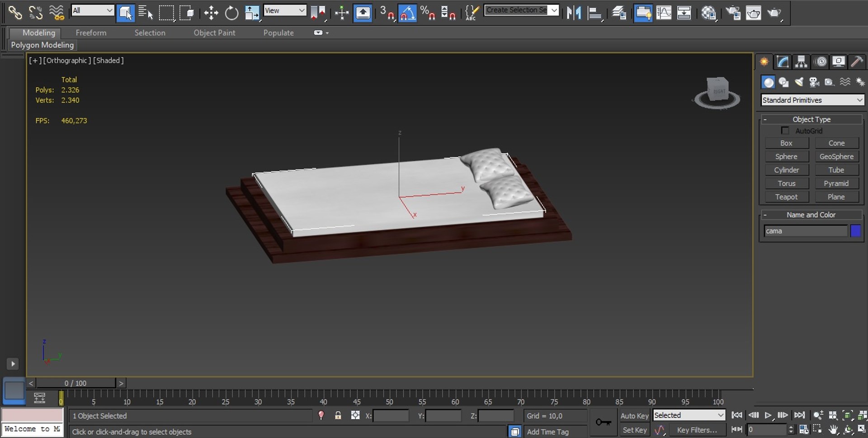The image size is (868, 438).
Task: Open the reference coordinate View dropdown
Action: (x=285, y=10)
